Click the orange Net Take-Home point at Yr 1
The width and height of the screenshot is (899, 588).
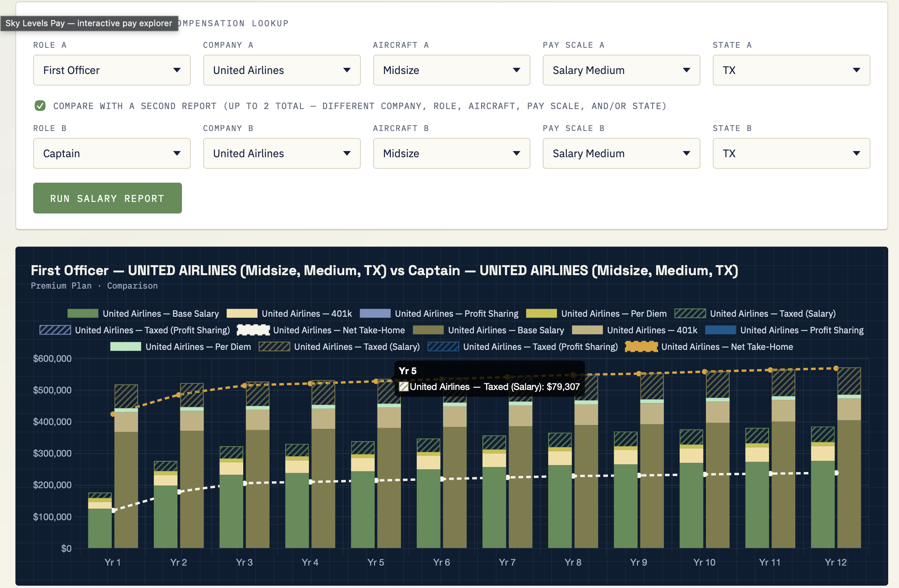(113, 414)
